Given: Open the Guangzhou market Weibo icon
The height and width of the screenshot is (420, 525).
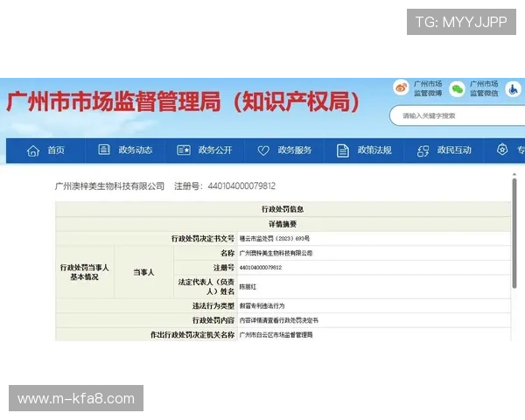Looking at the screenshot, I should [x=401, y=88].
